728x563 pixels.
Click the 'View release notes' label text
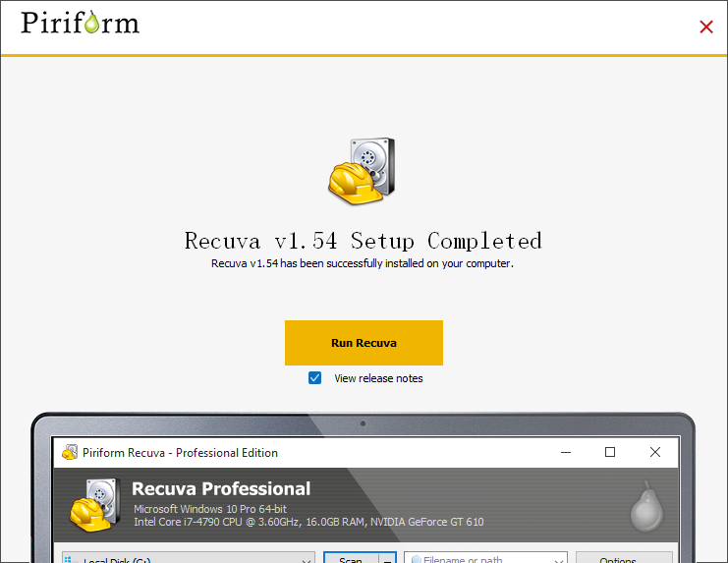tap(378, 378)
